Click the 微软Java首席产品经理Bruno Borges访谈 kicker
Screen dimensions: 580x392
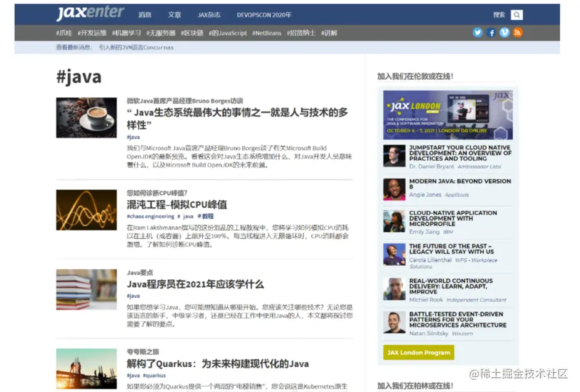[x=185, y=101]
